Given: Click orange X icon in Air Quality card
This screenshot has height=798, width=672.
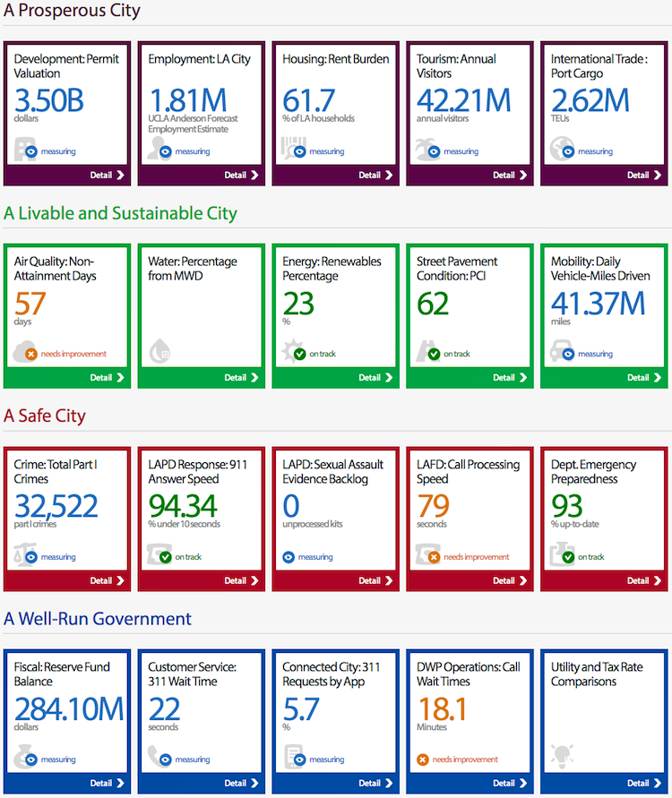Looking at the screenshot, I should 30,354.
